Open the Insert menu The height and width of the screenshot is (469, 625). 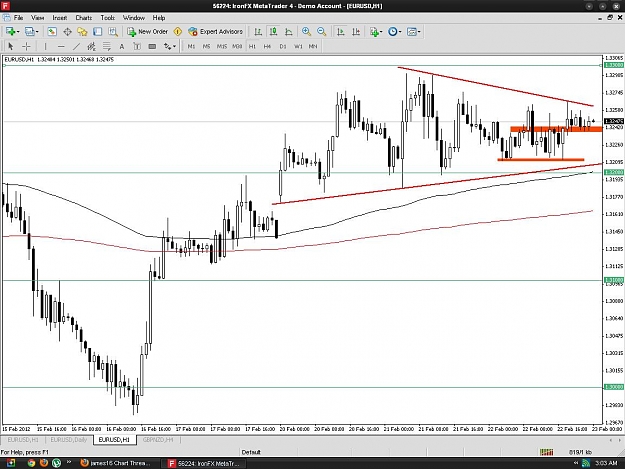coord(60,18)
